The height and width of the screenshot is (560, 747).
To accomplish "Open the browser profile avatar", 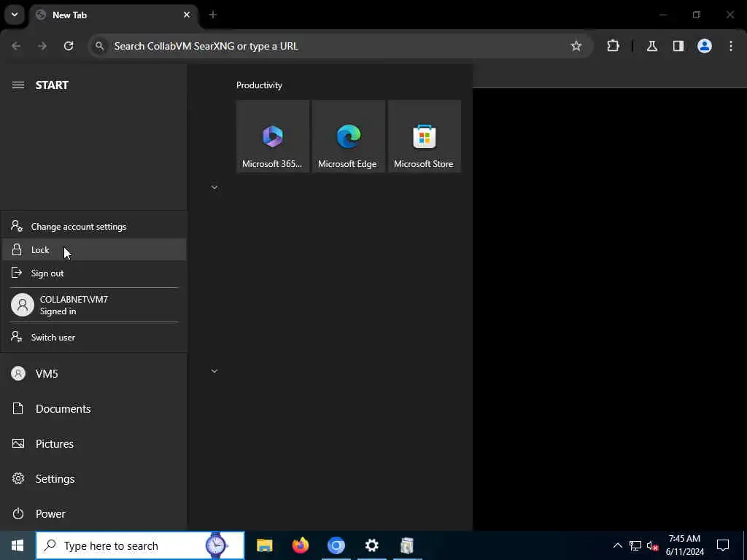I will click(x=705, y=46).
